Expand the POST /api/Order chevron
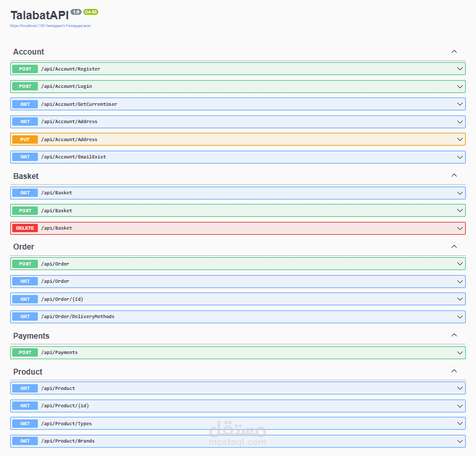The width and height of the screenshot is (476, 456). (x=460, y=264)
